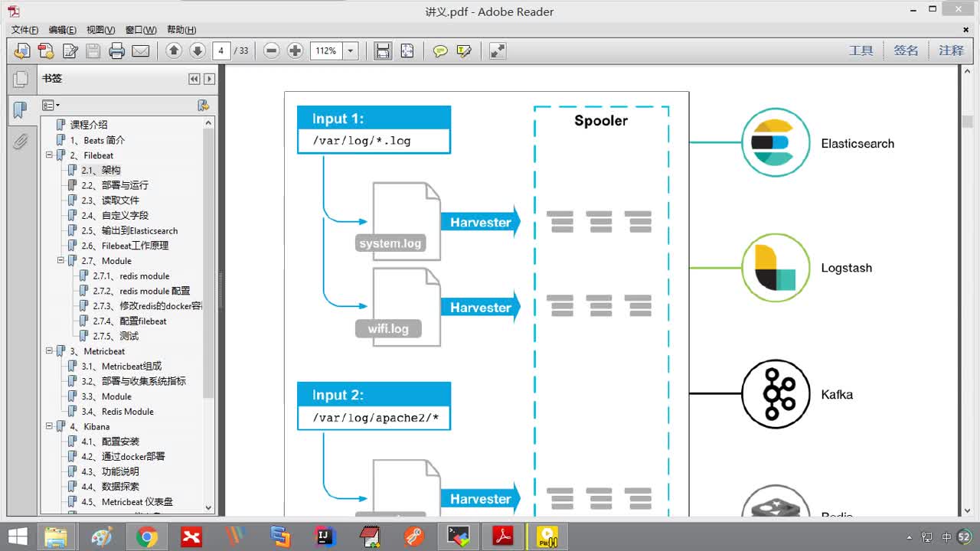Open the 文件(F) menu
Screen dimensions: 980x551
24,30
